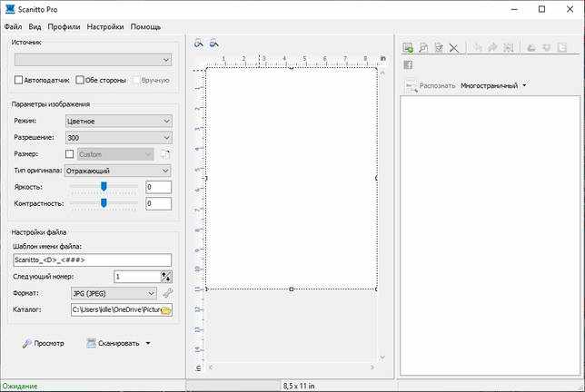Open the Профили menu
The height and width of the screenshot is (392, 585).
(x=64, y=27)
